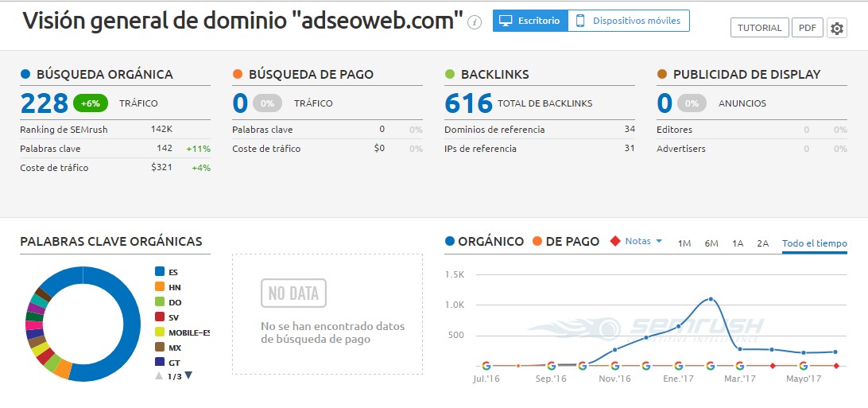Select the Todo el tiempo tab
This screenshot has height=408, width=868.
814,243
